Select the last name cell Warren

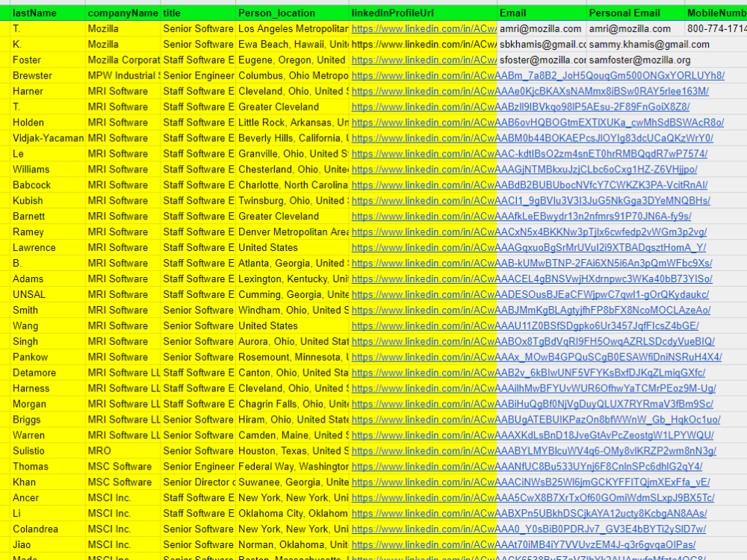tap(48, 436)
